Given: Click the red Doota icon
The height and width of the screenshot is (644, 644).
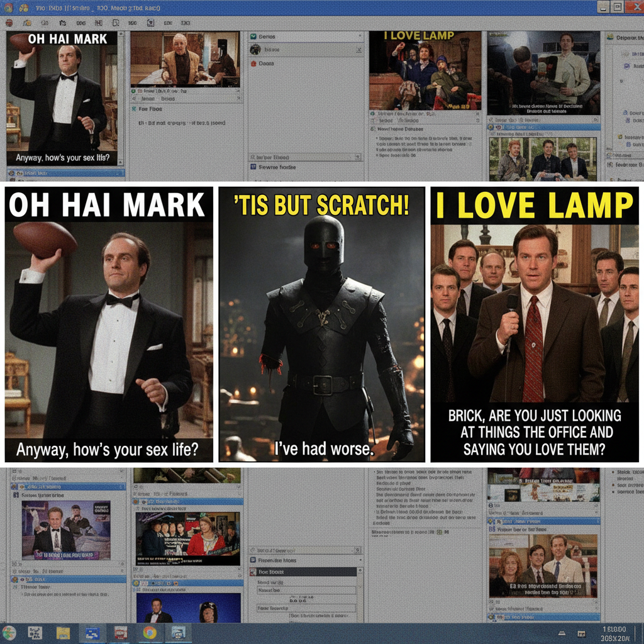Looking at the screenshot, I should pyautogui.click(x=254, y=64).
